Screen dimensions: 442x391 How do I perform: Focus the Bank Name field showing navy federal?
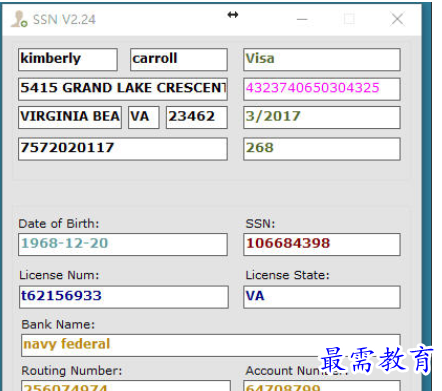point(211,345)
